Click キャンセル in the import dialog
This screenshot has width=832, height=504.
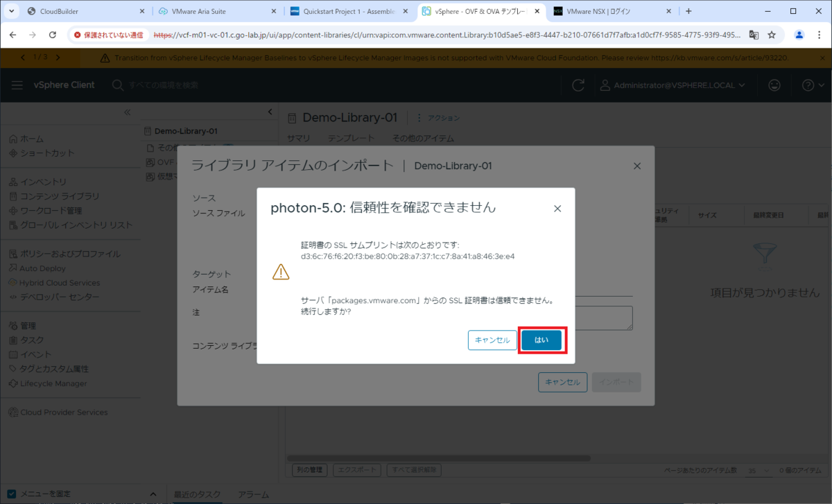[562, 382]
